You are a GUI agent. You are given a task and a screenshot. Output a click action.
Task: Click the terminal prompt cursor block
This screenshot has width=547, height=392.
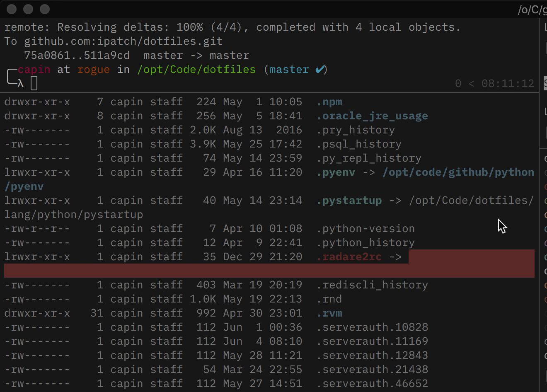34,84
